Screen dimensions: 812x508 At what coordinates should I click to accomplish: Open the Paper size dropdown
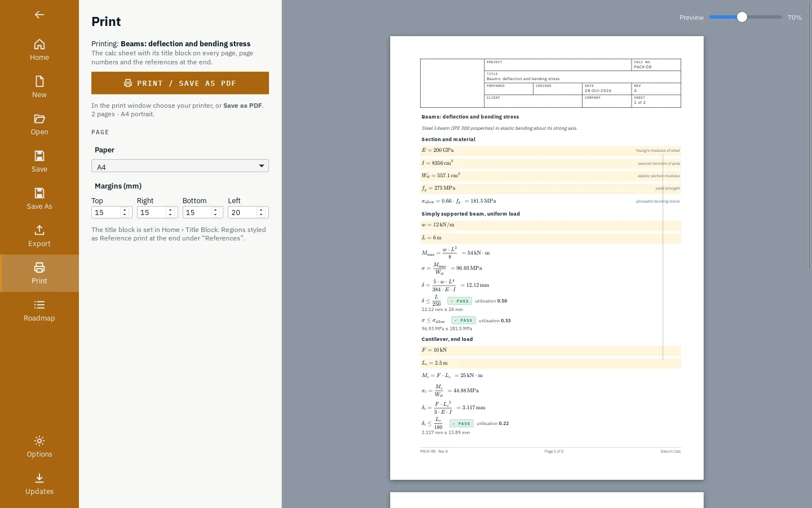pyautogui.click(x=180, y=166)
